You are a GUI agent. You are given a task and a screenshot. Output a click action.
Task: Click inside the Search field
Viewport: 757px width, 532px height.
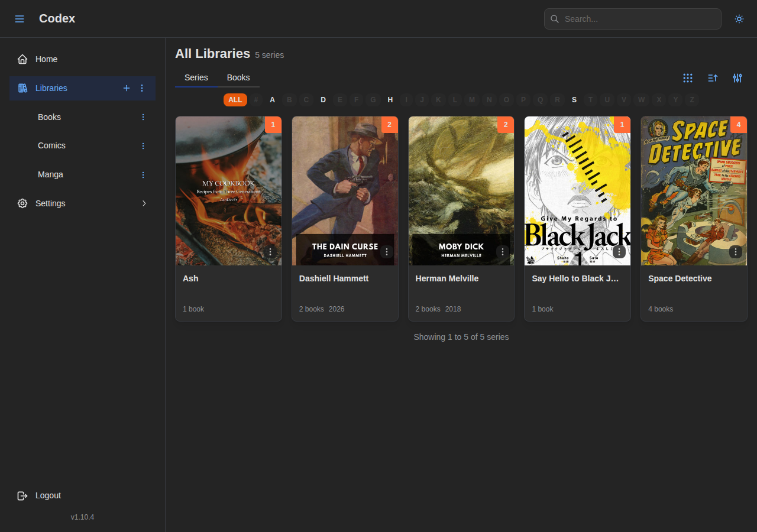[632, 18]
